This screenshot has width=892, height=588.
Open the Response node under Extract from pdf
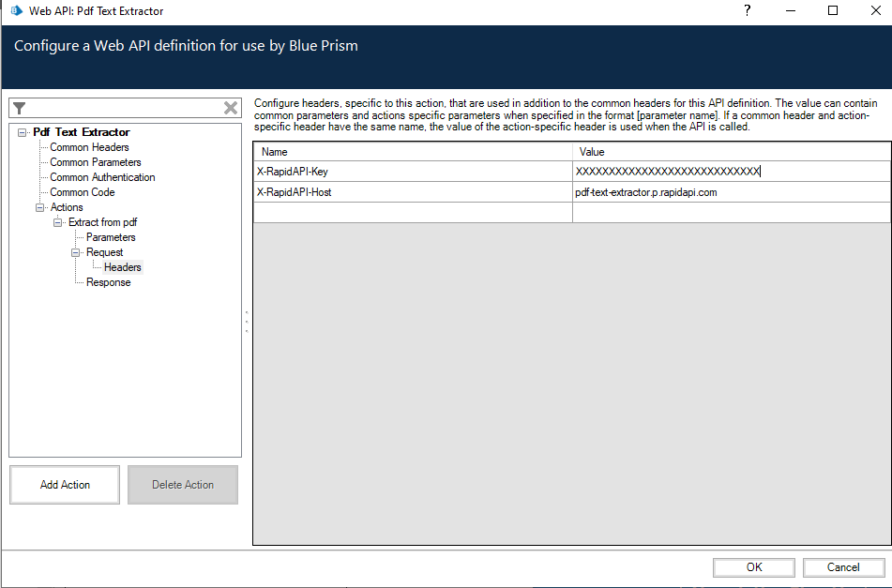109,282
